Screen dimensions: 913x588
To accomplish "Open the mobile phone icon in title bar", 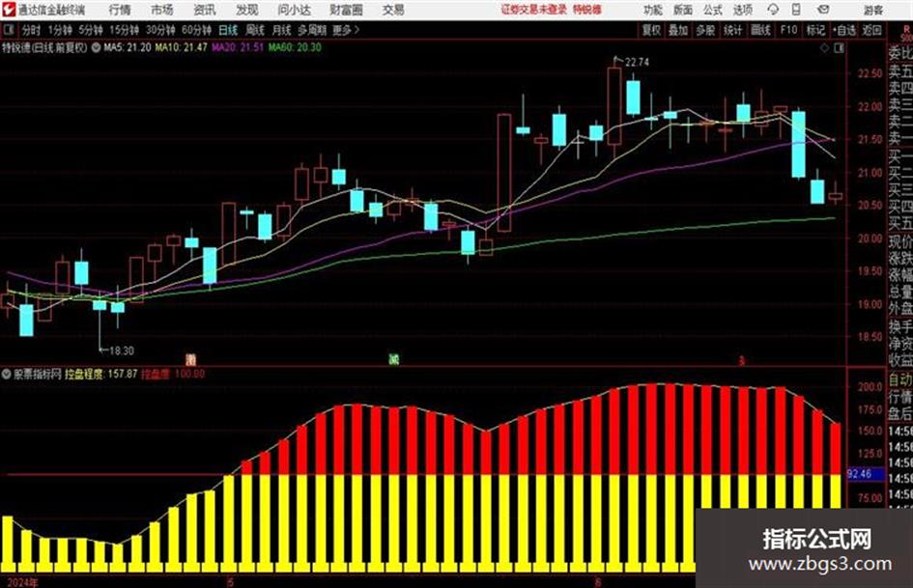I will tap(796, 10).
